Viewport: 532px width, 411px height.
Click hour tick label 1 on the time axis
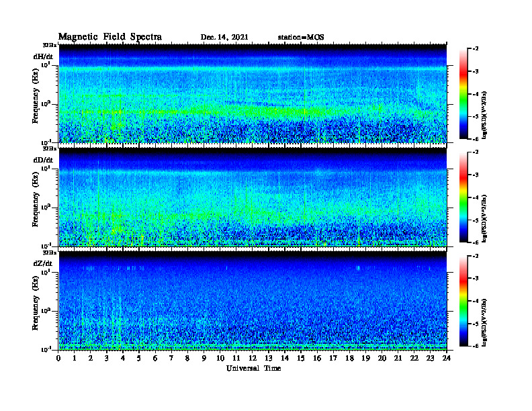pyautogui.click(x=75, y=359)
